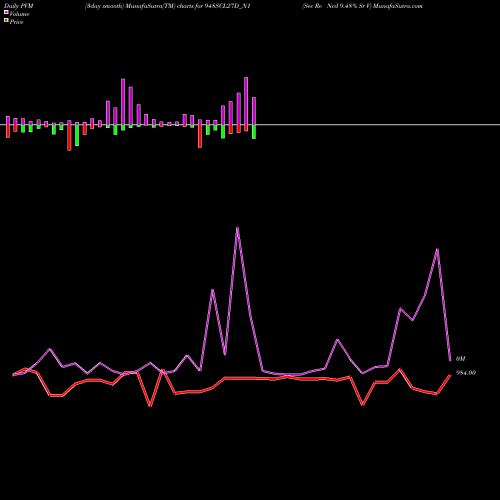The width and height of the screenshot is (500, 500).
Task: Click the last tall magenta volume bar before the final bar
Action: pos(246,101)
